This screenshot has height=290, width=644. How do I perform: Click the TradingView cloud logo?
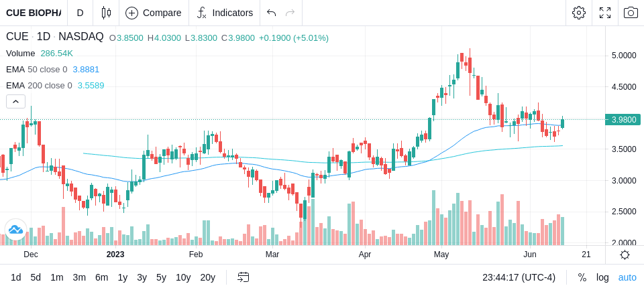point(15,229)
